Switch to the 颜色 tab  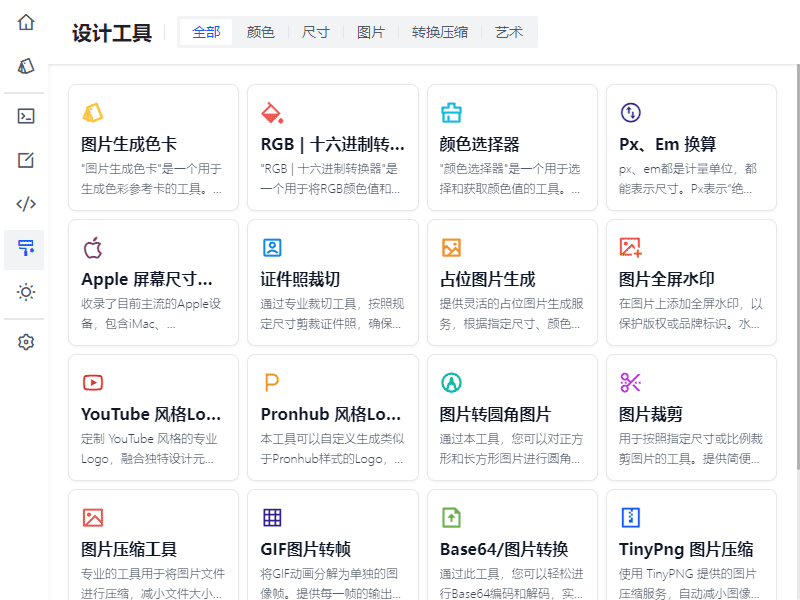click(260, 31)
